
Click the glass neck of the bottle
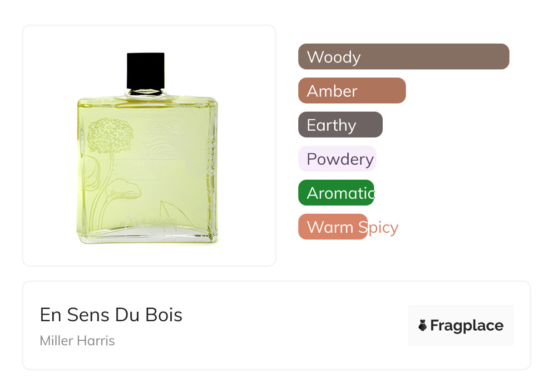146,93
